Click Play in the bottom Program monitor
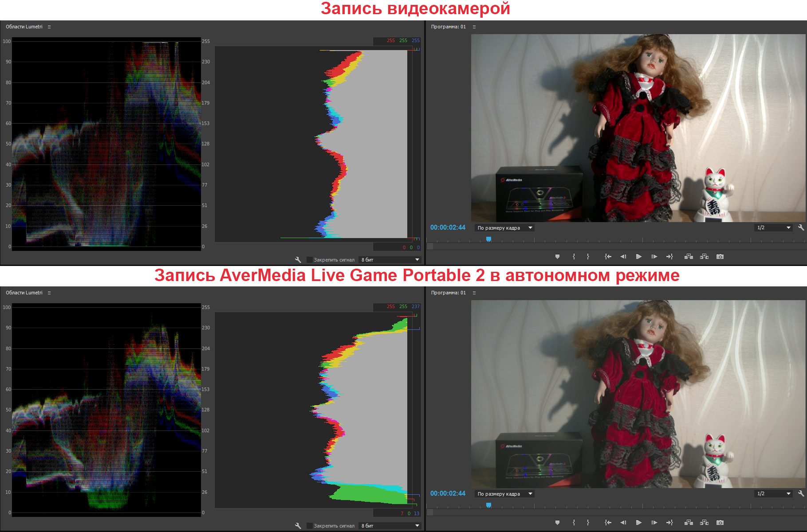This screenshot has width=807, height=532. click(x=638, y=523)
